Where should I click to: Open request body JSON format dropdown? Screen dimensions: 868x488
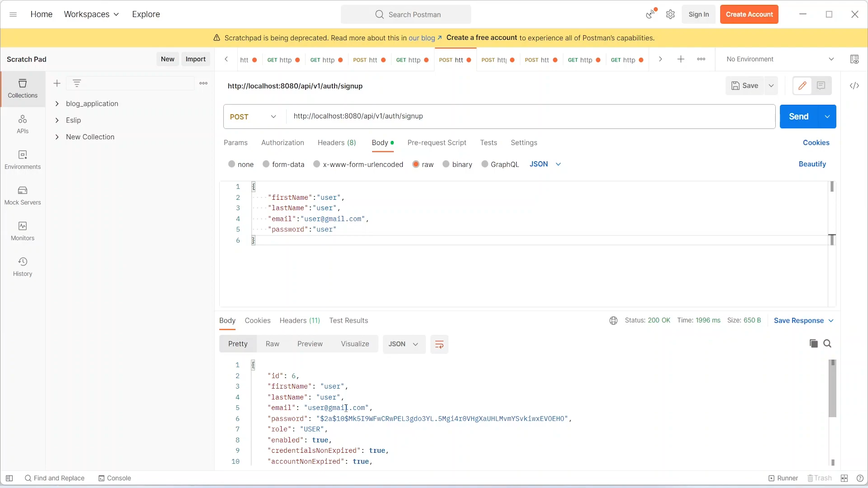click(545, 164)
